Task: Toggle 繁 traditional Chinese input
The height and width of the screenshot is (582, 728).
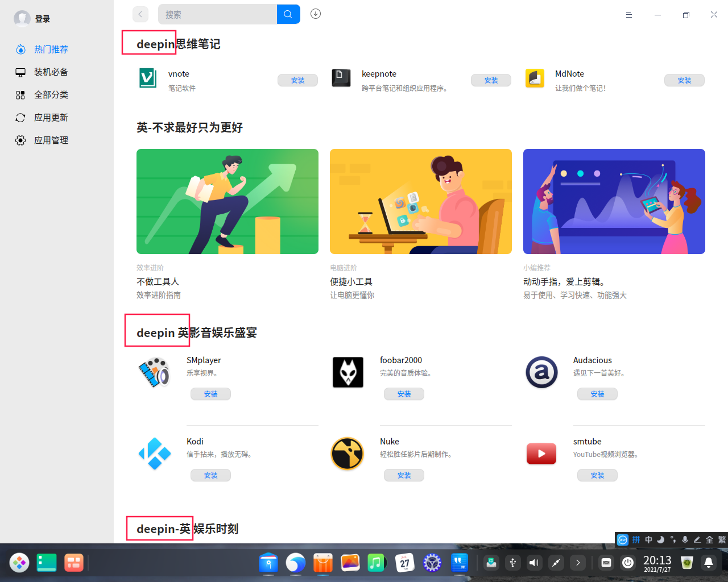Action: 722,539
